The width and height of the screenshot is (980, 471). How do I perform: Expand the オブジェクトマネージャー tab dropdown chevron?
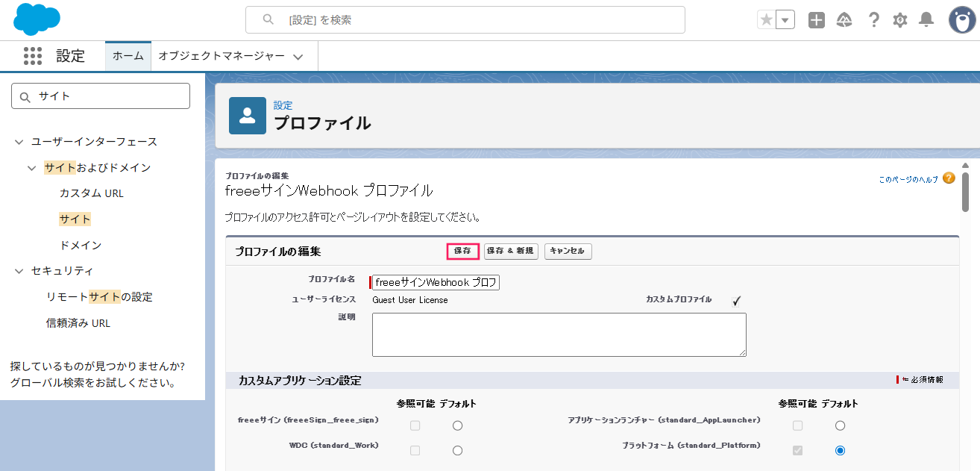[298, 57]
